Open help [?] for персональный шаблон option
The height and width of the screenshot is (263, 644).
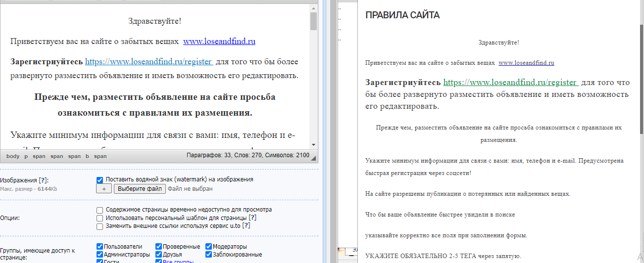tap(252, 218)
